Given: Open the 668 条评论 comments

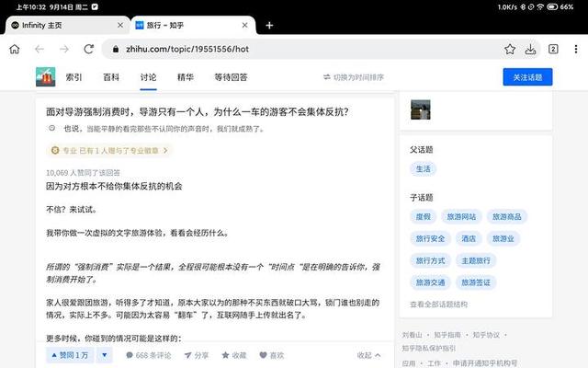Looking at the screenshot, I should coord(149,355).
